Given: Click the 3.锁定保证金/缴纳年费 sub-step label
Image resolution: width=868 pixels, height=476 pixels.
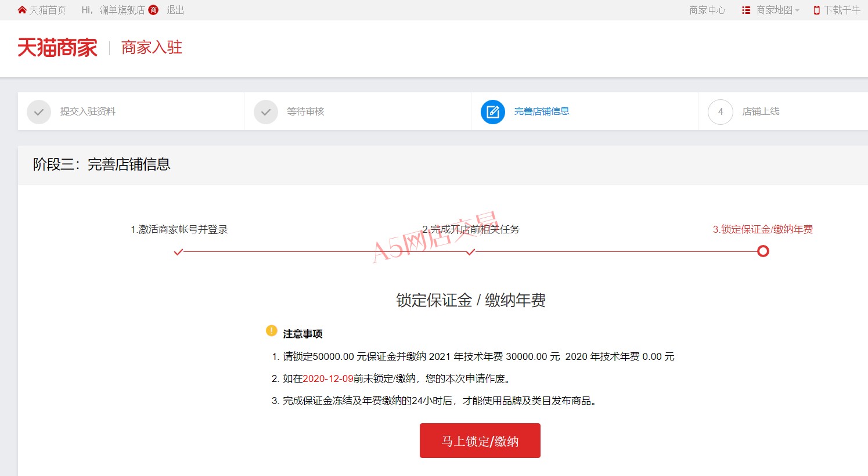Looking at the screenshot, I should coord(763,229).
